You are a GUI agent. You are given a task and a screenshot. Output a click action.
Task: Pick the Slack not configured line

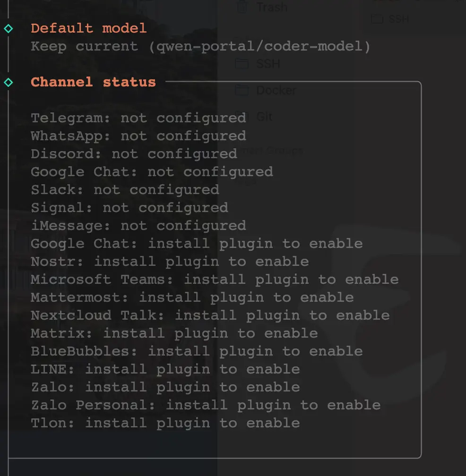(125, 190)
